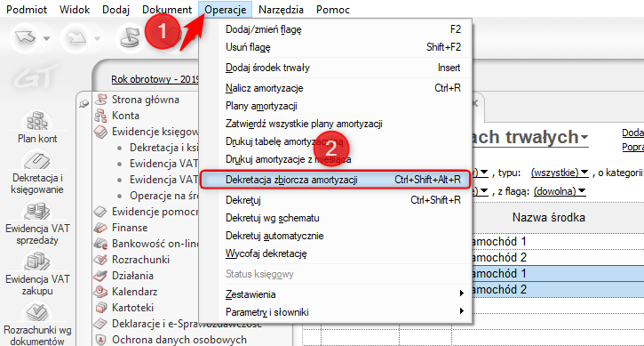Choose Plany amortyzacji menu entry

point(336,106)
